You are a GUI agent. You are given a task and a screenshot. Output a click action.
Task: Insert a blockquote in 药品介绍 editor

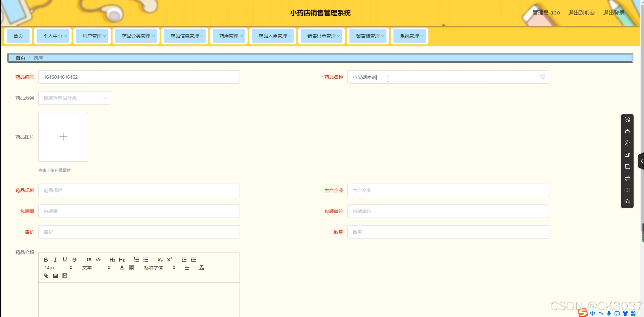[x=88, y=259]
